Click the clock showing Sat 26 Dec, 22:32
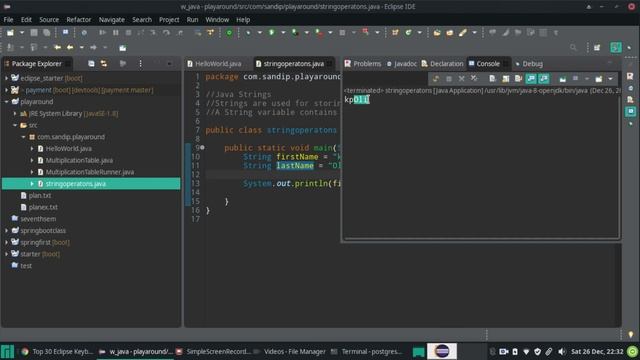Image resolution: width=640 pixels, height=360 pixels. pos(597,351)
